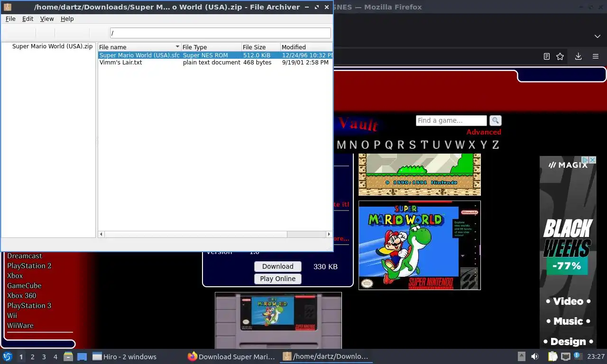Switch to workspace 2 in the taskbar
This screenshot has height=364, width=607.
33,357
